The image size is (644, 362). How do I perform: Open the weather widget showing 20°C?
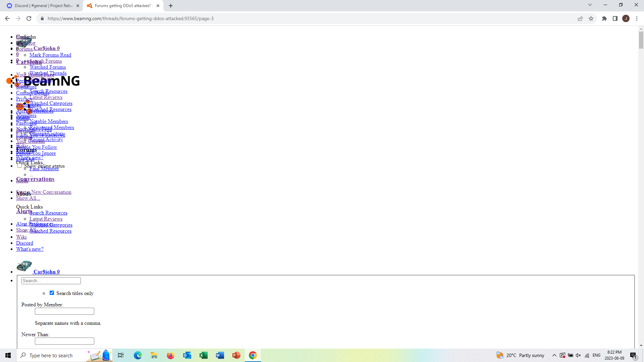(x=520, y=355)
